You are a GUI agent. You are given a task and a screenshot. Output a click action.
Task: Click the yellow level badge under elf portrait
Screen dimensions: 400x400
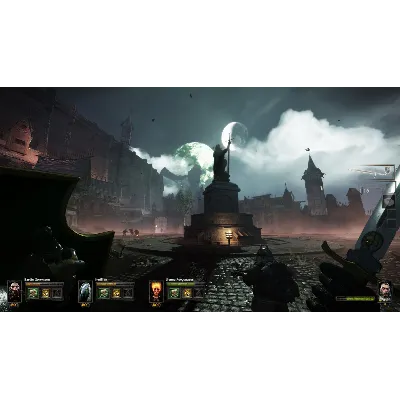coord(85,305)
